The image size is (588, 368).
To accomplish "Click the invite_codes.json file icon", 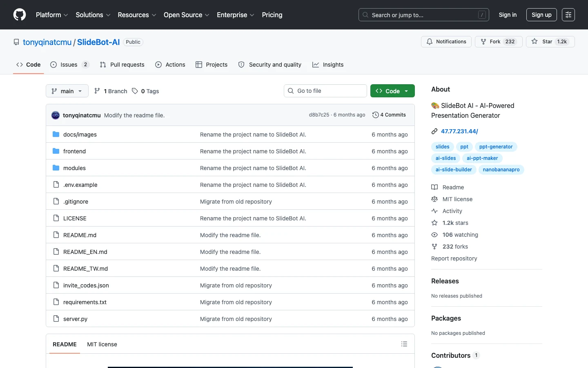I will point(56,285).
